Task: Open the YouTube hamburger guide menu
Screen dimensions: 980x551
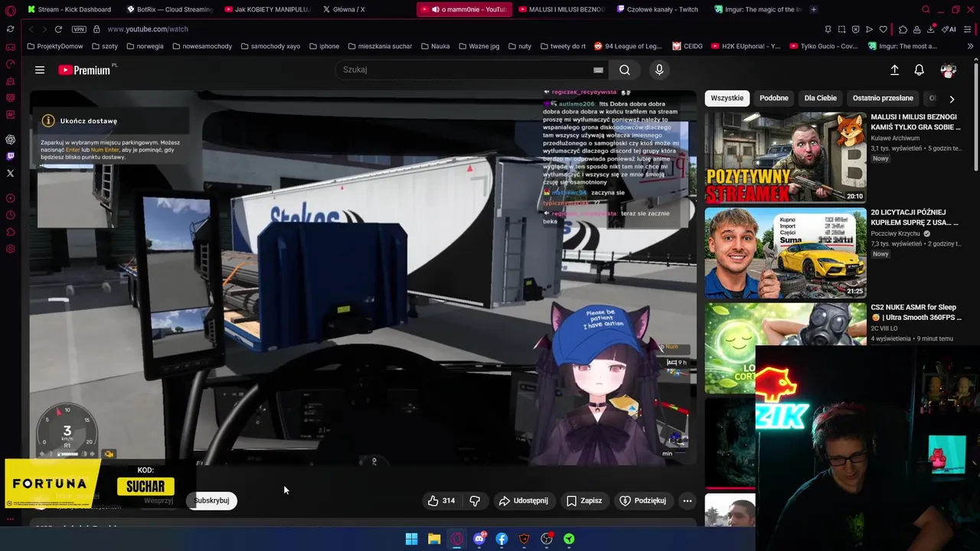Action: coord(40,70)
